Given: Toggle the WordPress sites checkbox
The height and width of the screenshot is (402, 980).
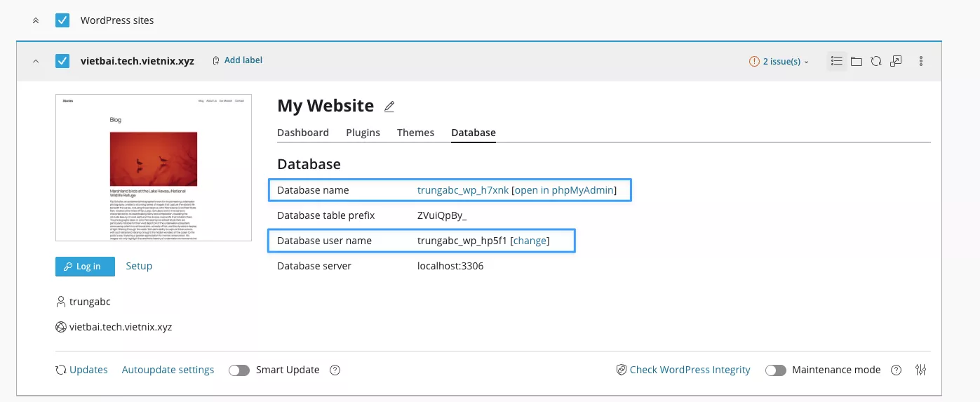Looking at the screenshot, I should click(62, 20).
